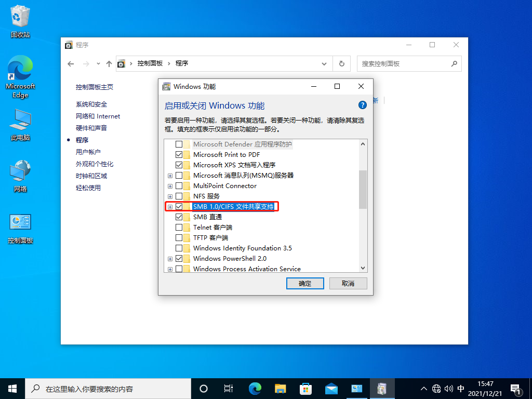Disable Microsoft Print to PDF
This screenshot has height=399, width=532.
(179, 154)
